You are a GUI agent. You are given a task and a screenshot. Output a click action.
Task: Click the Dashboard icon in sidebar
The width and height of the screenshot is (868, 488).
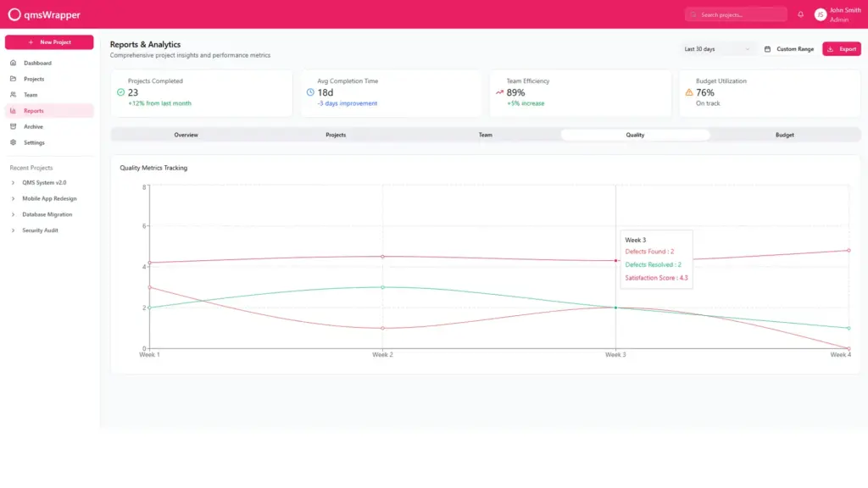pos(14,64)
